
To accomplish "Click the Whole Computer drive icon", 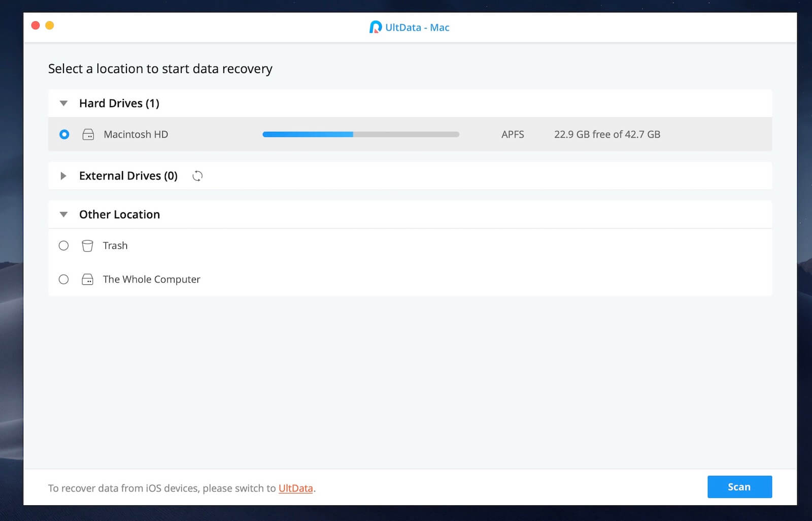I will click(87, 279).
